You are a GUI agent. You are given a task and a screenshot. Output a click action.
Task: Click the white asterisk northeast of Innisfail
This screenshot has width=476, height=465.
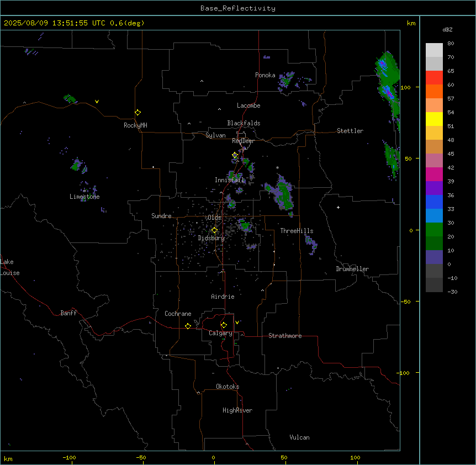(277, 167)
